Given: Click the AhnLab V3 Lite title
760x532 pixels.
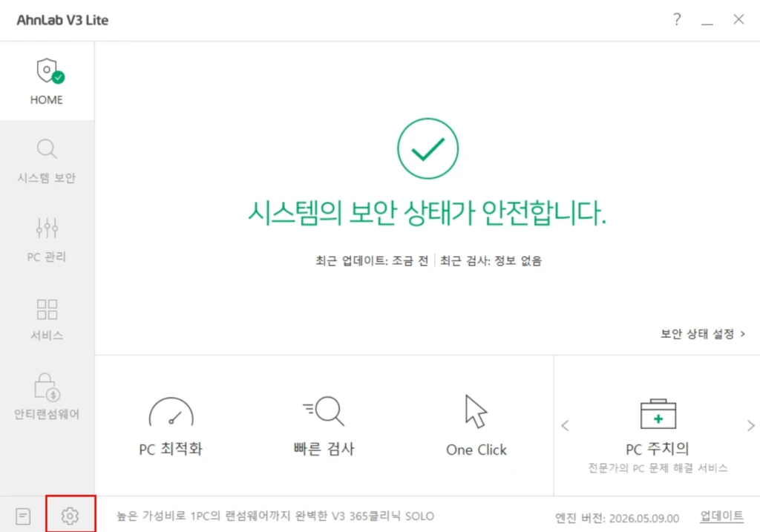Looking at the screenshot, I should 62,20.
